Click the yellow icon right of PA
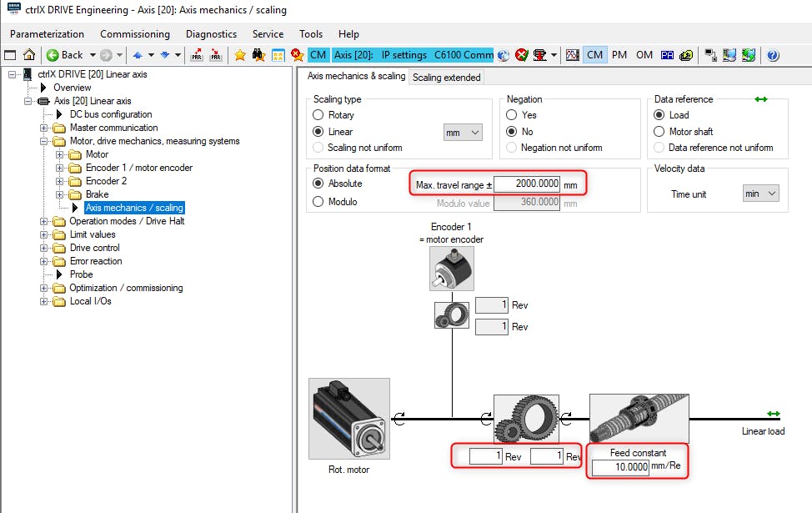Image resolution: width=812 pixels, height=513 pixels. 686,55
